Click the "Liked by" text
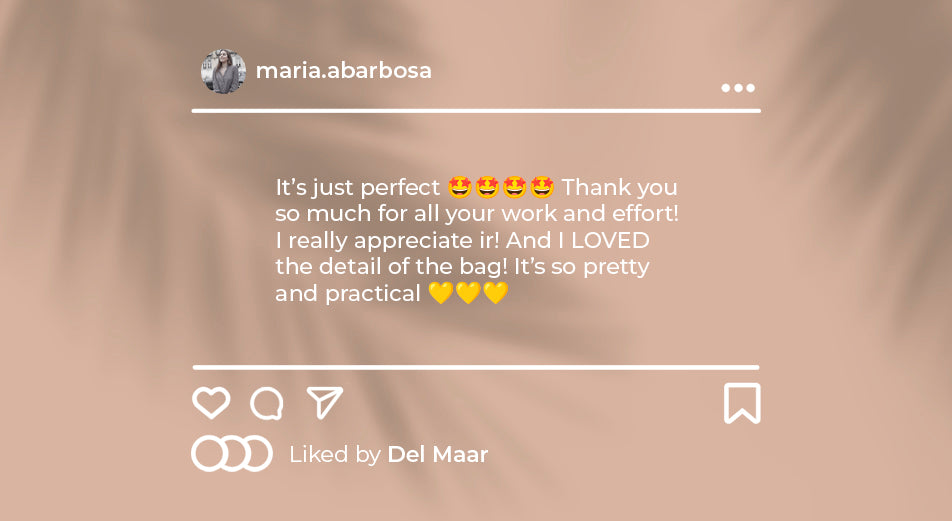952x521 pixels. point(335,455)
